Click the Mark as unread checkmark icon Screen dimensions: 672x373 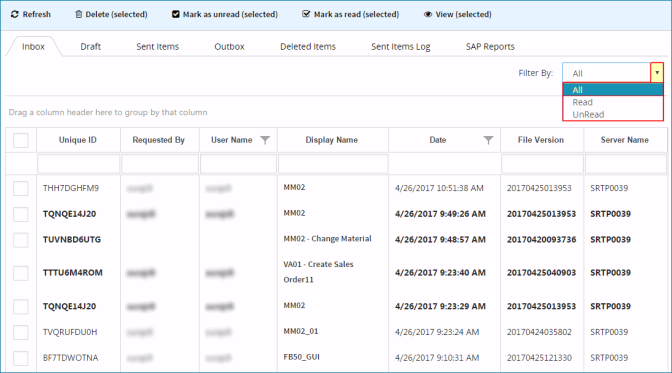point(176,14)
